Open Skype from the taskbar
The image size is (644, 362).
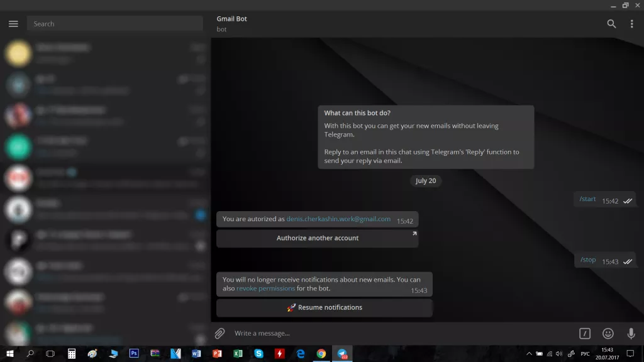(x=258, y=354)
